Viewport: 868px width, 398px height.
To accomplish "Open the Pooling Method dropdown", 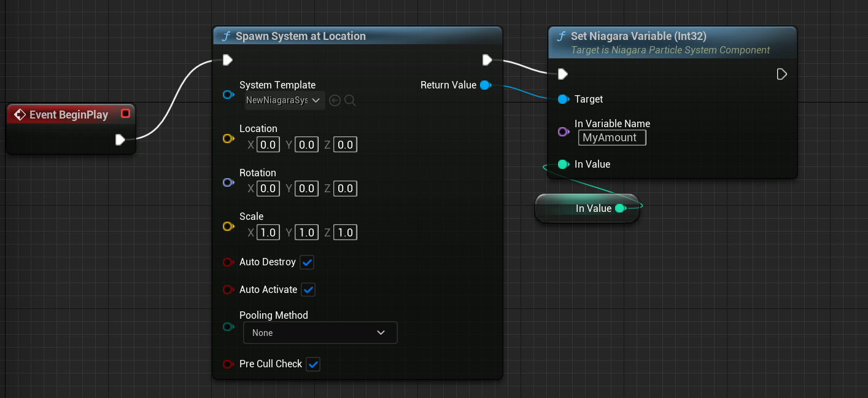I will [x=320, y=333].
